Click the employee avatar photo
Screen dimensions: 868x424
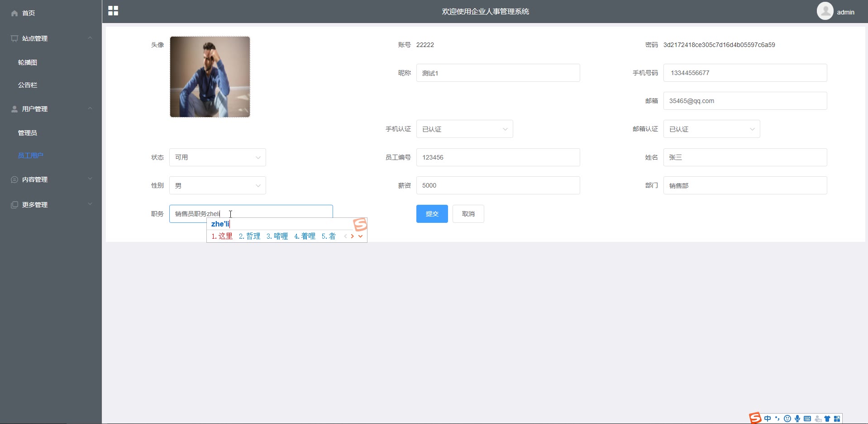pyautogui.click(x=210, y=77)
